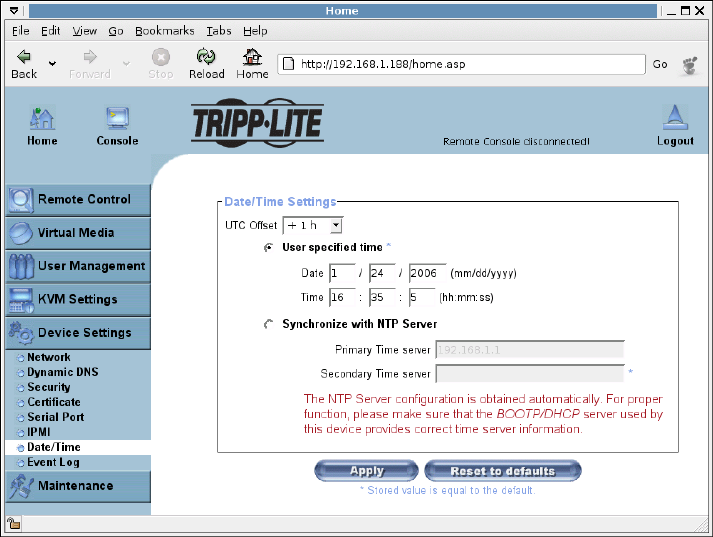Open the Go menu
This screenshot has width=713, height=537.
(x=115, y=31)
